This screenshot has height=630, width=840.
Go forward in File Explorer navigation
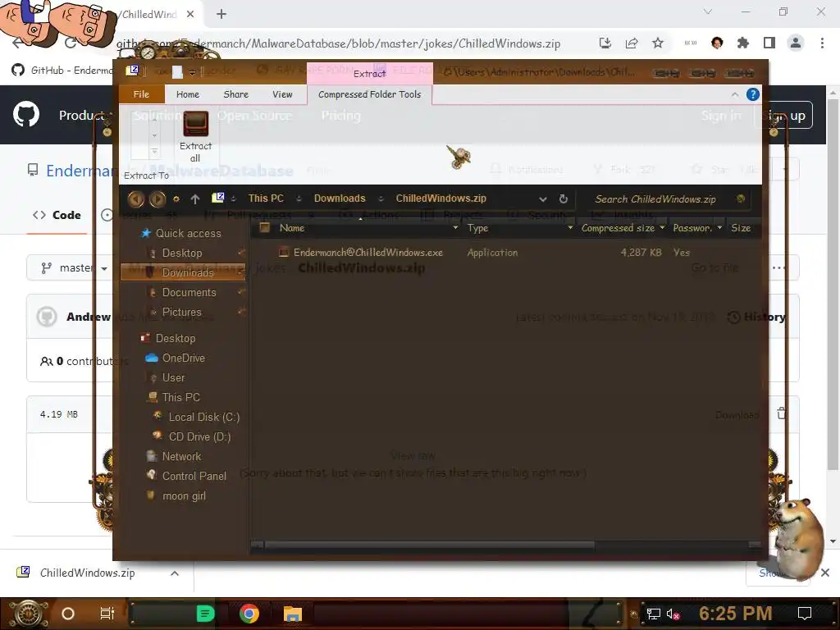pos(157,199)
